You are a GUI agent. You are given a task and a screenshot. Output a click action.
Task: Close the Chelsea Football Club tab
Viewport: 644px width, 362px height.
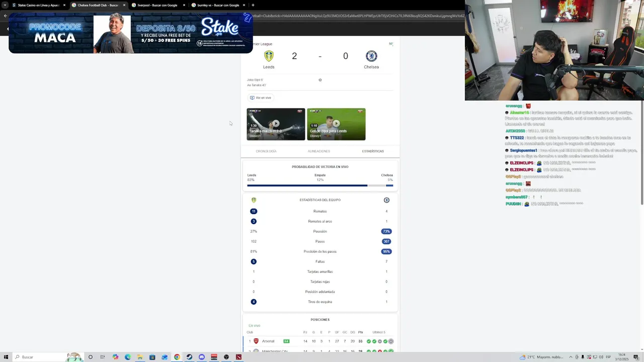(x=124, y=5)
